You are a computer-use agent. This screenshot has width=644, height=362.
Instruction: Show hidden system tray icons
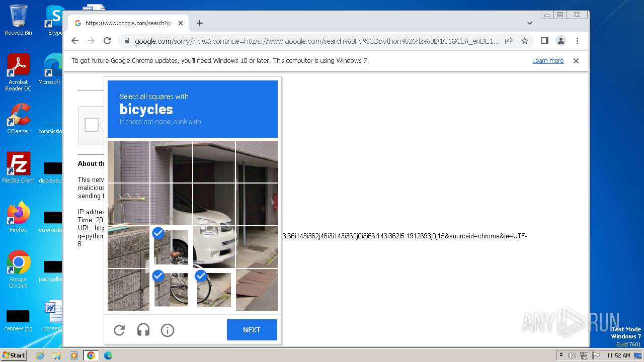tap(561, 355)
